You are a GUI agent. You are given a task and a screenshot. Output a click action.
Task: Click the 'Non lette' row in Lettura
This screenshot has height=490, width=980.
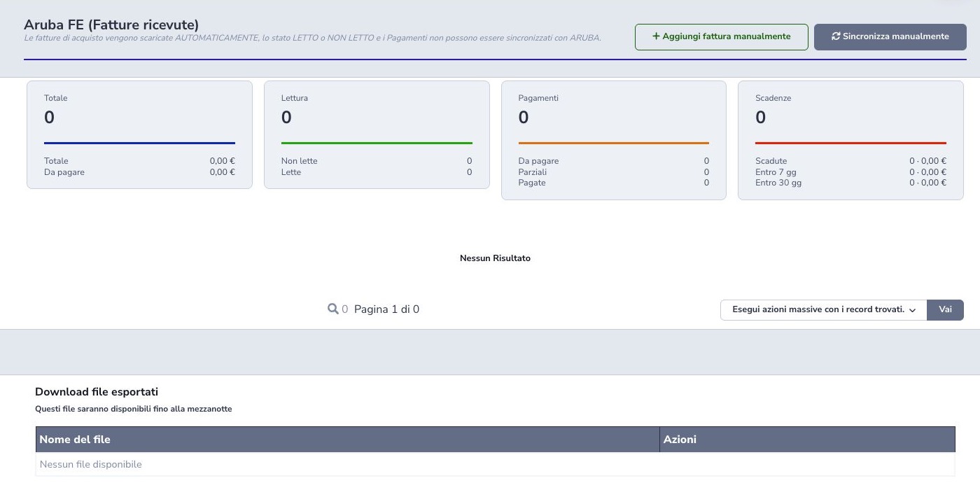pyautogui.click(x=377, y=161)
